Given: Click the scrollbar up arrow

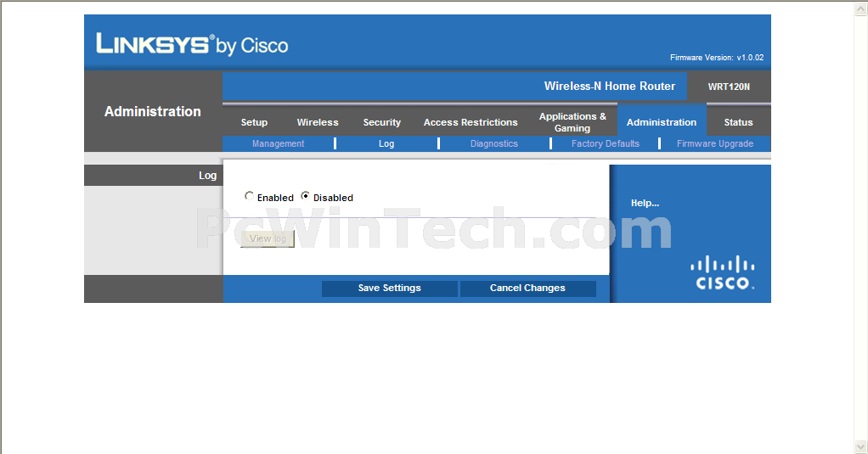Looking at the screenshot, I should click(x=861, y=8).
